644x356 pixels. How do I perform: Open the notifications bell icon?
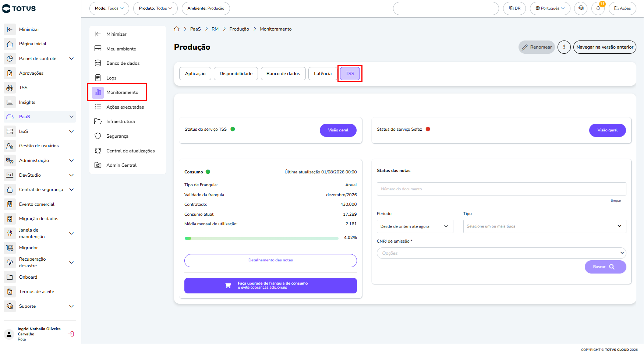[x=598, y=8]
